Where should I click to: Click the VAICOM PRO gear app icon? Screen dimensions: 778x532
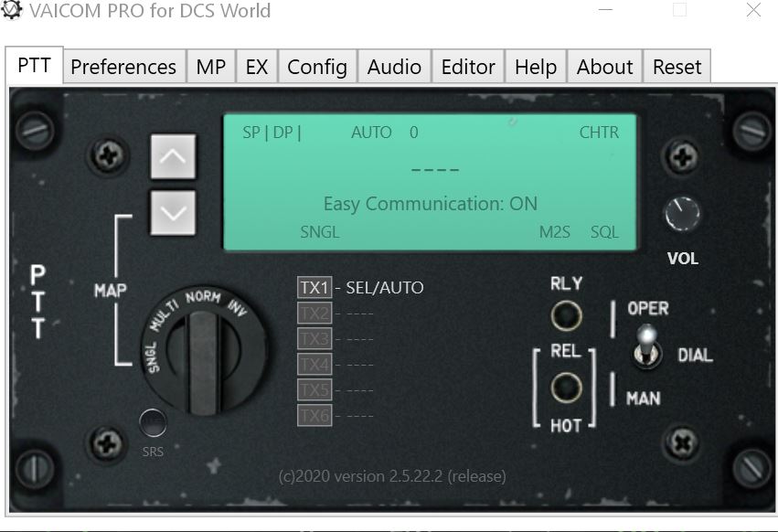pos(11,10)
